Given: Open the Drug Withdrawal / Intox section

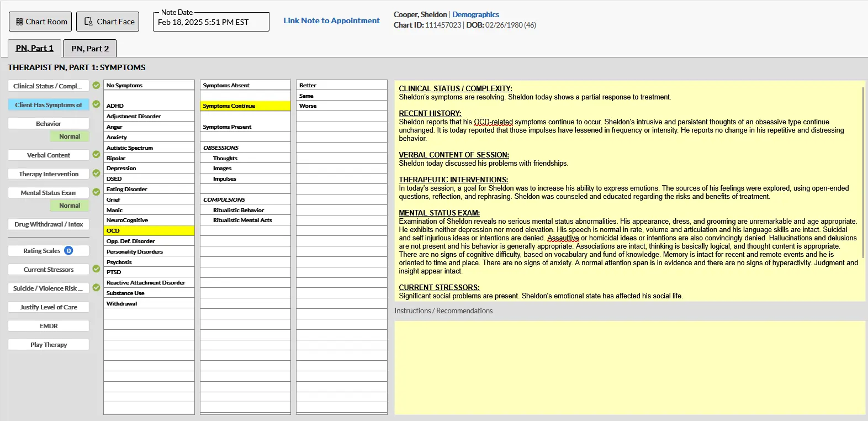Looking at the screenshot, I should point(49,224).
